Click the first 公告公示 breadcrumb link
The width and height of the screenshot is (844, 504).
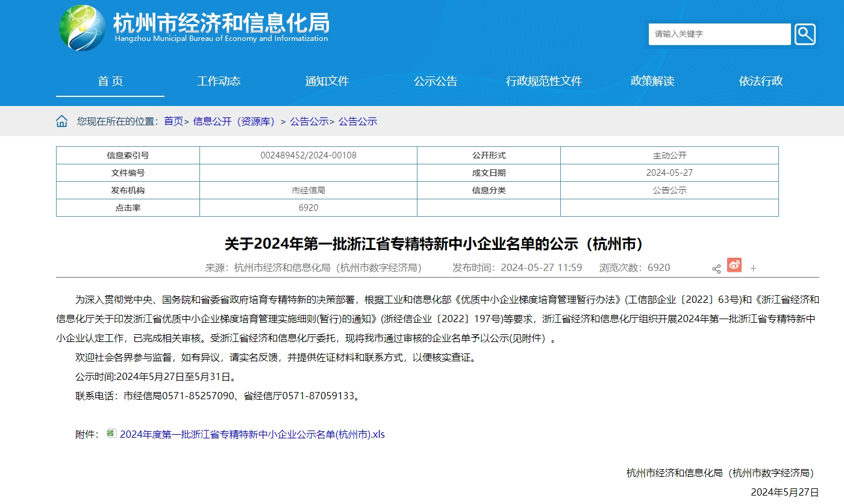click(309, 122)
